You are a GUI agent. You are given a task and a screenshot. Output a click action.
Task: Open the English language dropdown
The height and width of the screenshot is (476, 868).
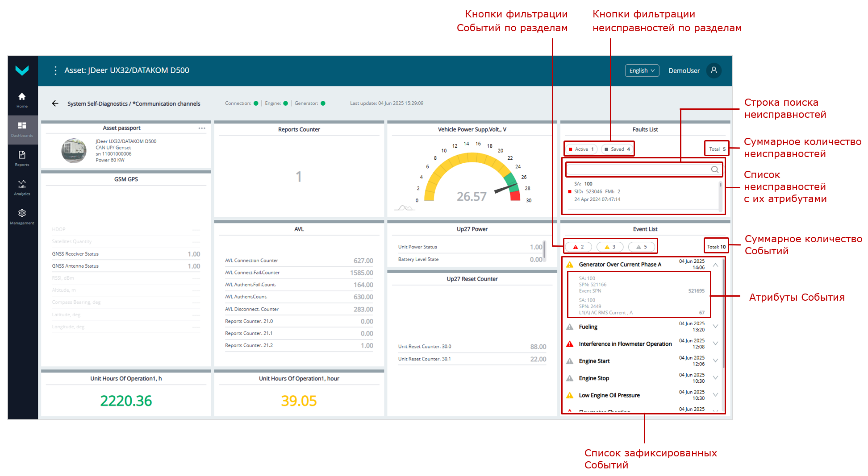(642, 70)
